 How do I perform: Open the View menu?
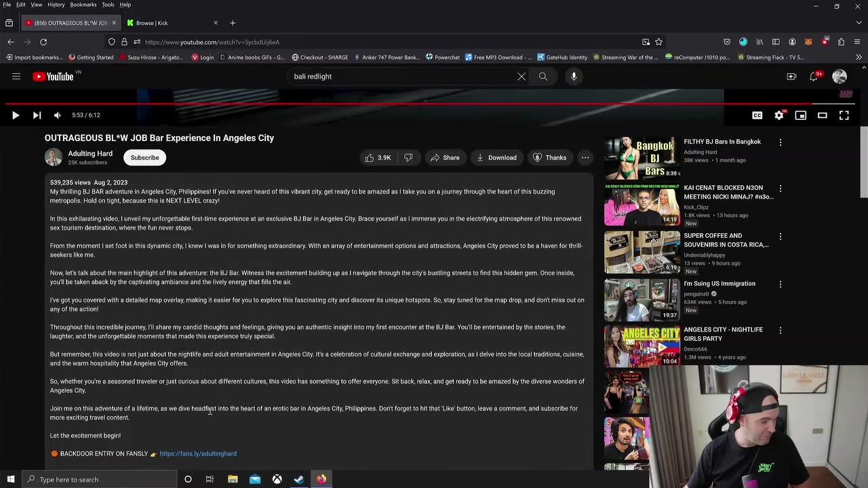[x=37, y=5]
